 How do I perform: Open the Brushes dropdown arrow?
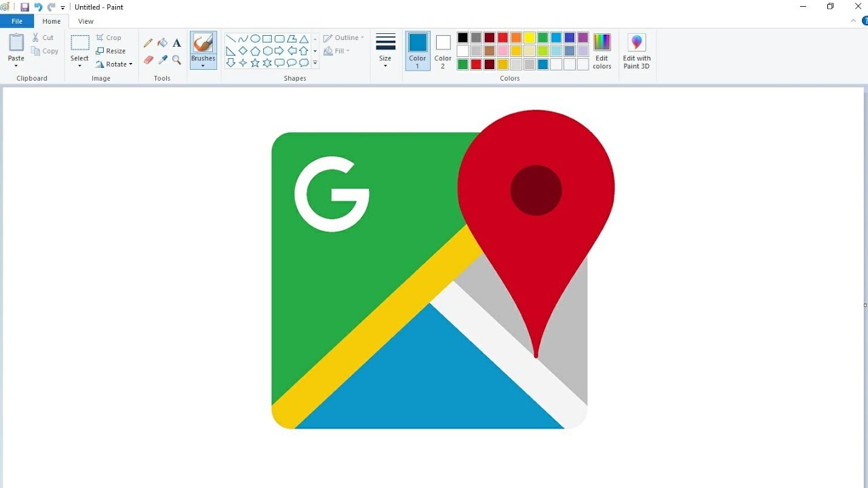tap(203, 66)
